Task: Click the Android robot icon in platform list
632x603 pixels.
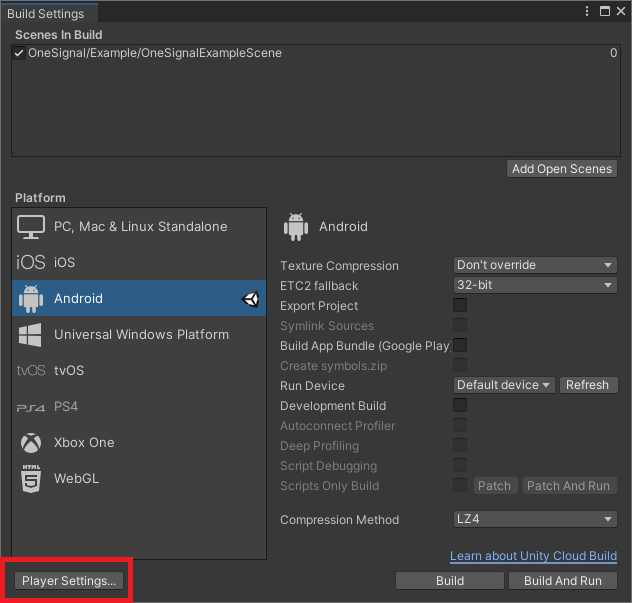Action: point(31,299)
